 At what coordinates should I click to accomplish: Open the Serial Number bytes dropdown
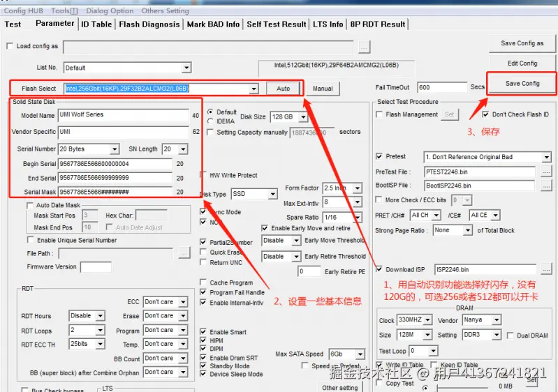click(x=115, y=149)
